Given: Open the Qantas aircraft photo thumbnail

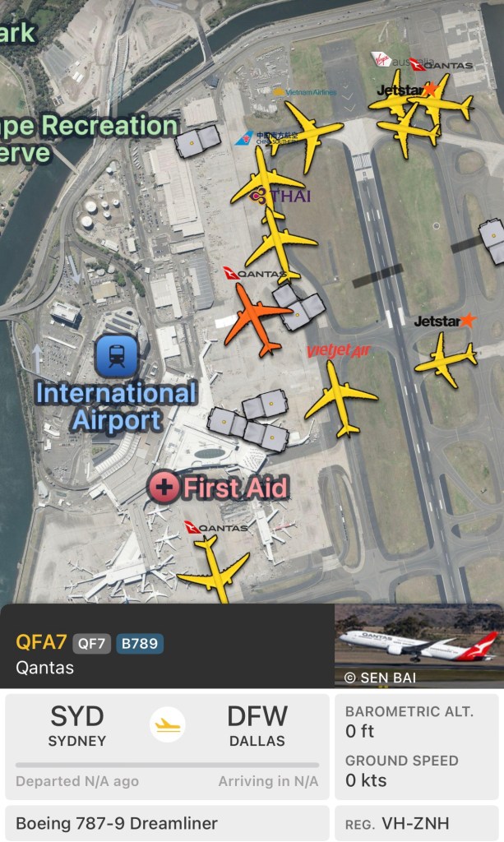Looking at the screenshot, I should click(418, 645).
